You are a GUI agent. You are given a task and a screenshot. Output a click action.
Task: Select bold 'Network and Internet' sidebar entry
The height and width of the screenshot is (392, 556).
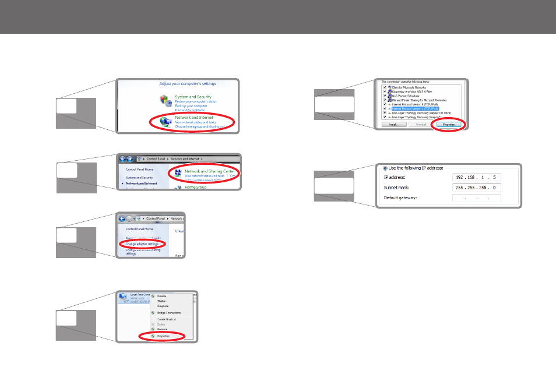point(142,183)
